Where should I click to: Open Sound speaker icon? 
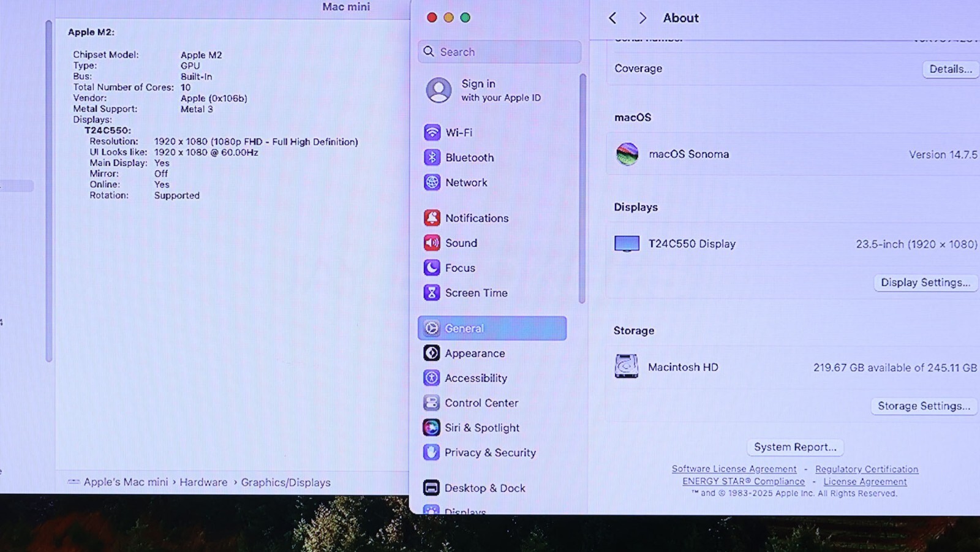[x=432, y=243]
